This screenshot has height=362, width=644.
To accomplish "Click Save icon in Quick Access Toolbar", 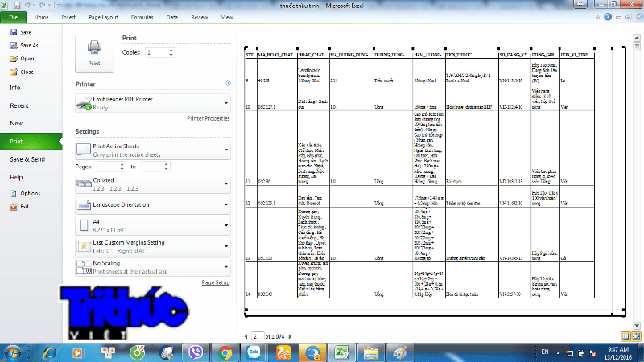I will (17, 6).
